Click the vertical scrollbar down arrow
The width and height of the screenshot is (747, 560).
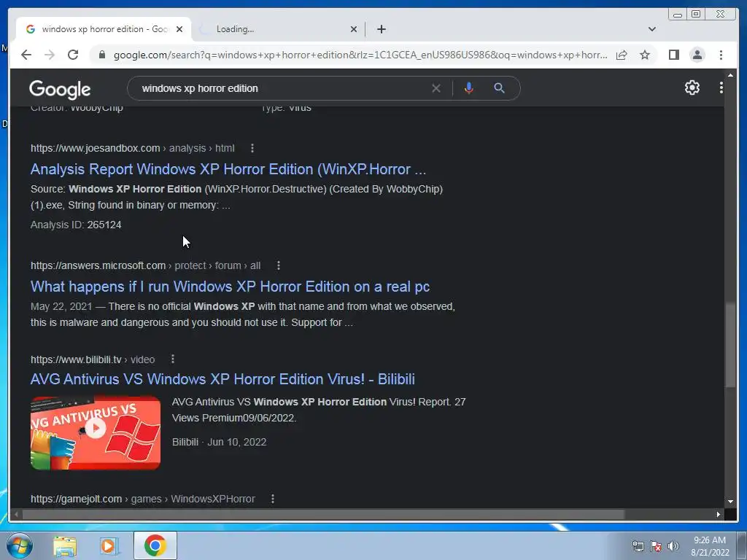730,502
